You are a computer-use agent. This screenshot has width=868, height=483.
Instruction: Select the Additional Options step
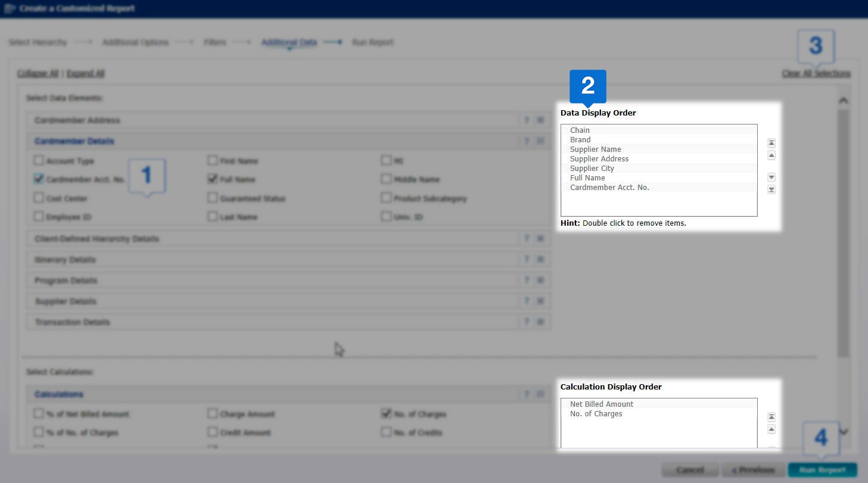(136, 42)
